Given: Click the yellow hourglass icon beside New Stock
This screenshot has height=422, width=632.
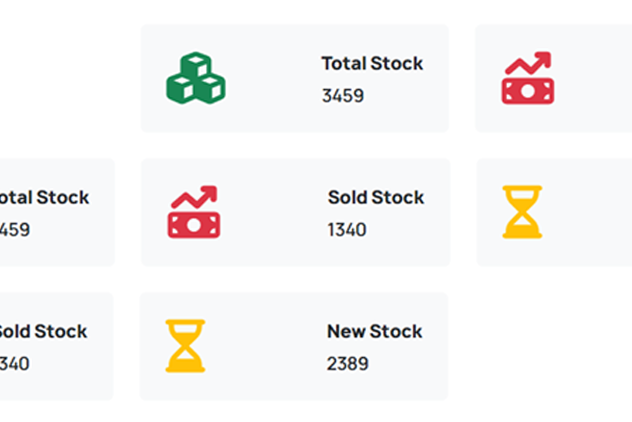Looking at the screenshot, I should (x=185, y=346).
